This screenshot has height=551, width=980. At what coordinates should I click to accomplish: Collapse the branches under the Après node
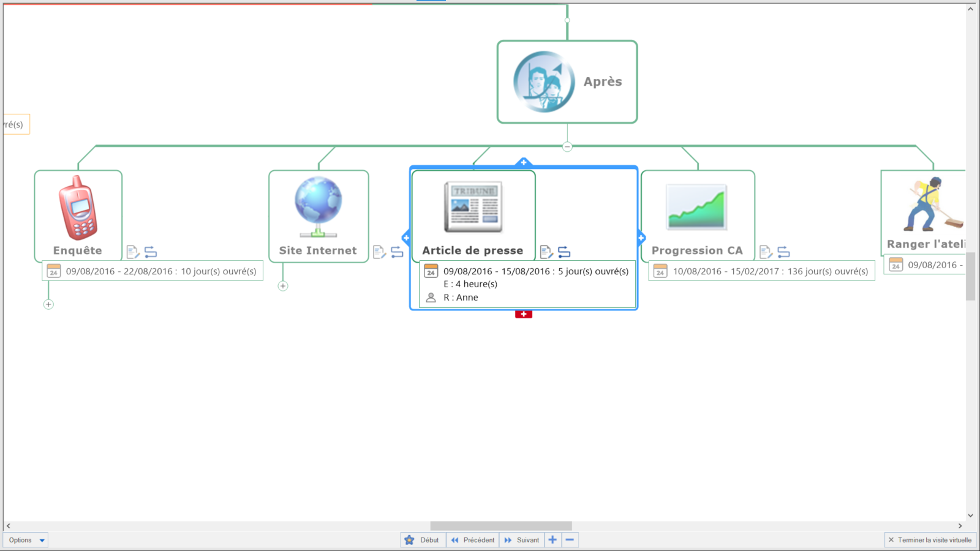click(567, 146)
